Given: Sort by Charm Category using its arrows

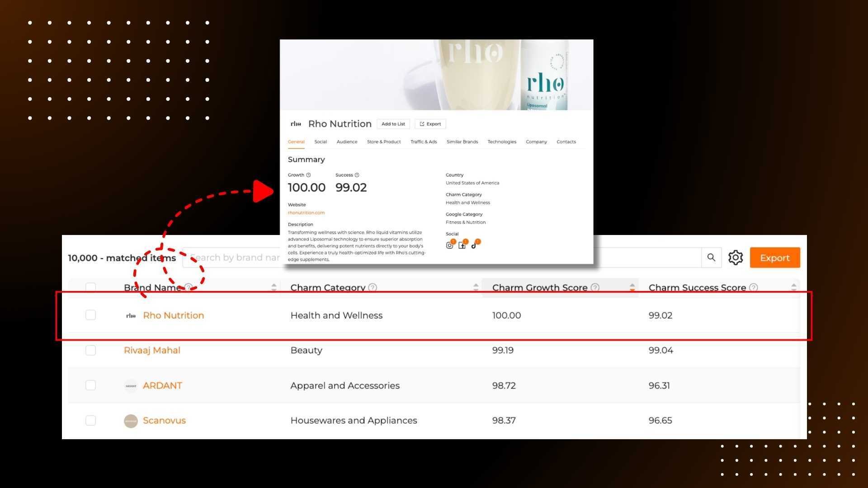Looking at the screenshot, I should [x=476, y=287].
